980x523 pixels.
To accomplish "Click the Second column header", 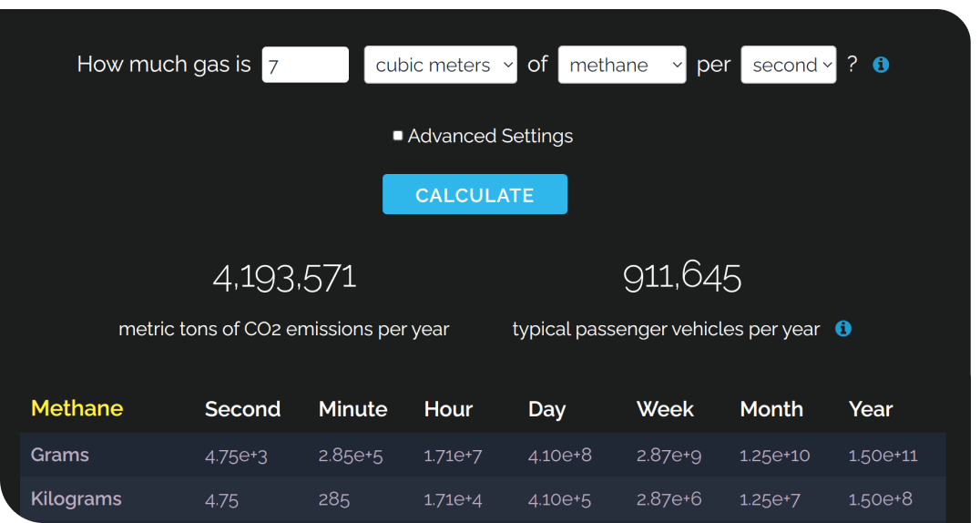I will pyautogui.click(x=242, y=409).
